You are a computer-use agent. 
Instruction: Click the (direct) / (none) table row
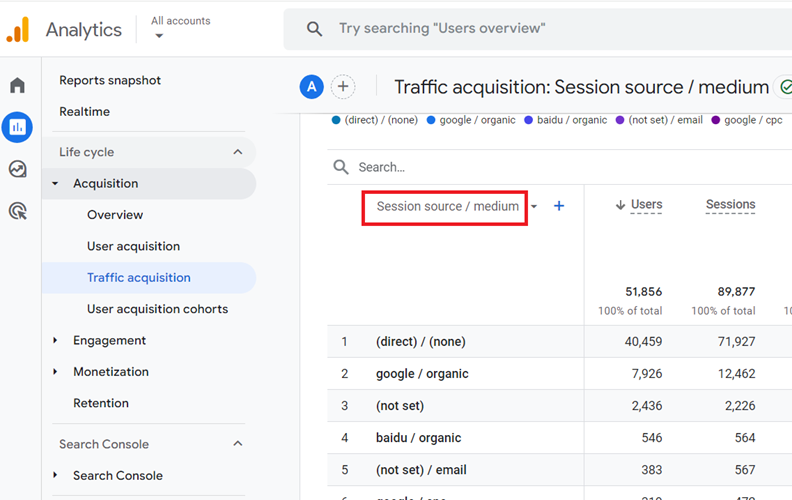(x=560, y=341)
